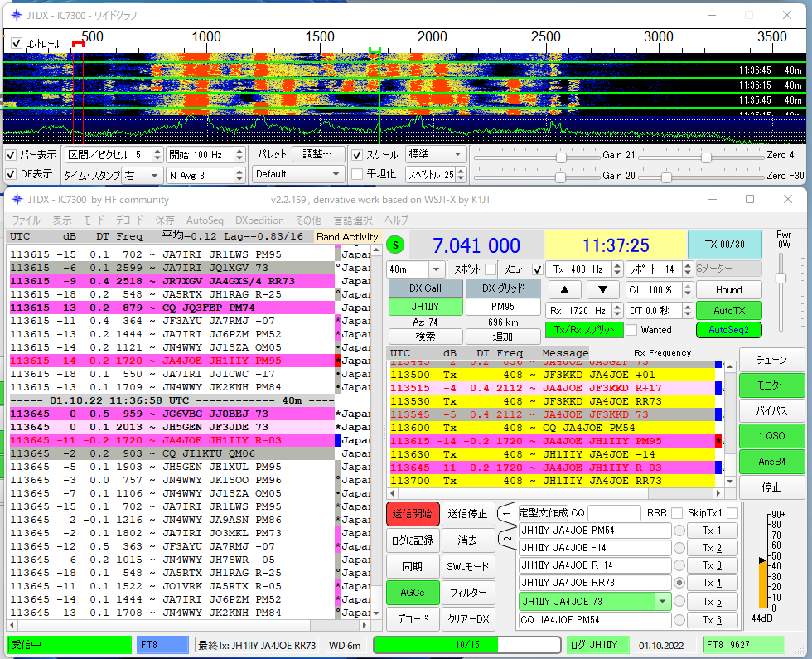Click the Hound button

click(x=727, y=290)
